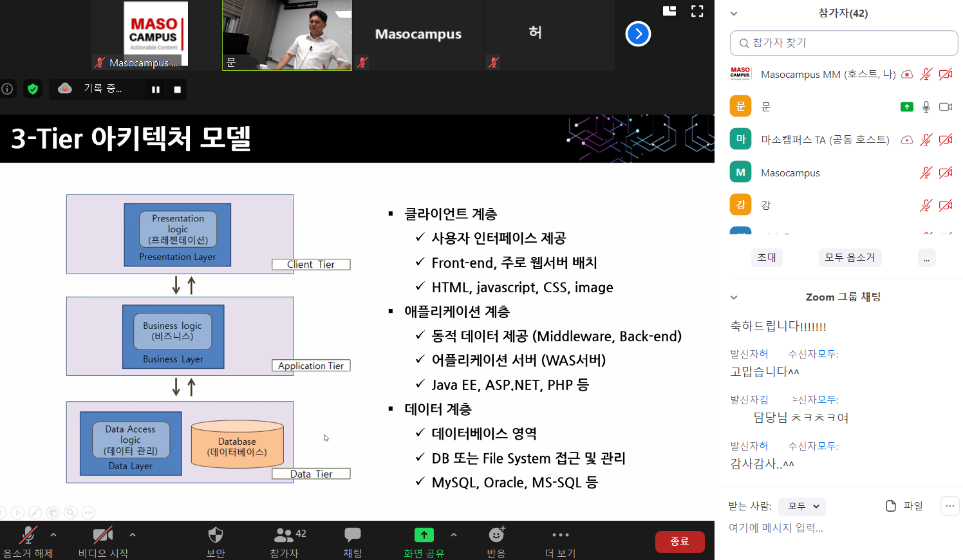Open the Chat bubble icon

pyautogui.click(x=352, y=535)
